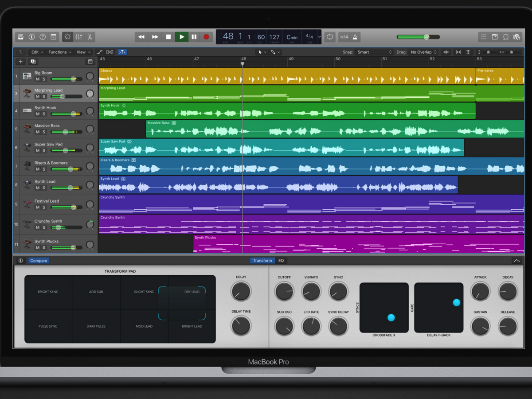532x399 pixels.
Task: Open the Note Pad icon
Action: click(495, 37)
